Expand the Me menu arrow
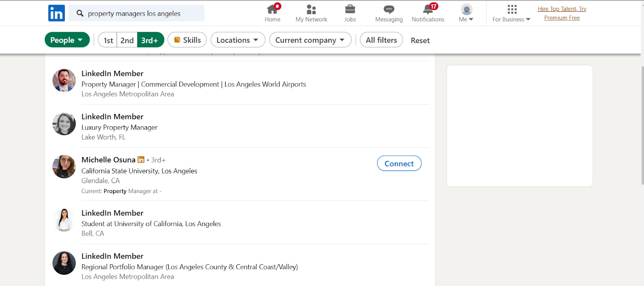 point(471,19)
